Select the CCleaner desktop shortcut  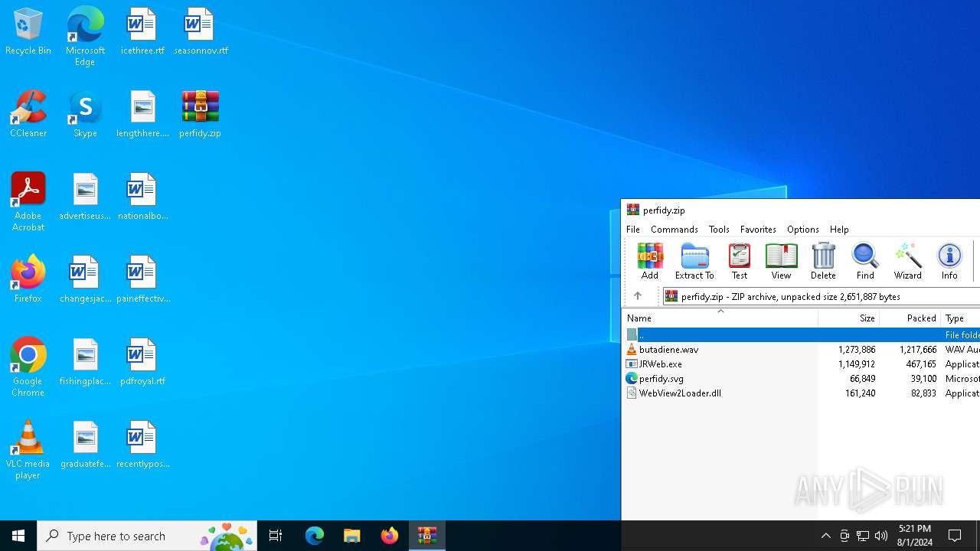(x=28, y=114)
